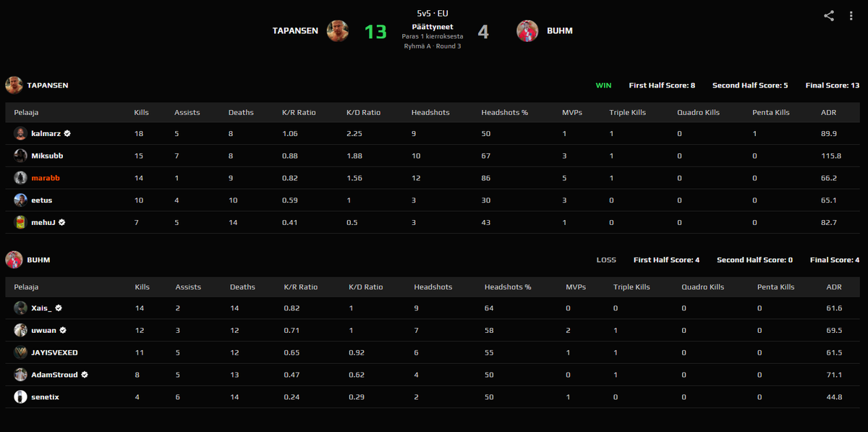This screenshot has height=432, width=868.
Task: Open JAYISVEXED player avatar
Action: (20, 352)
